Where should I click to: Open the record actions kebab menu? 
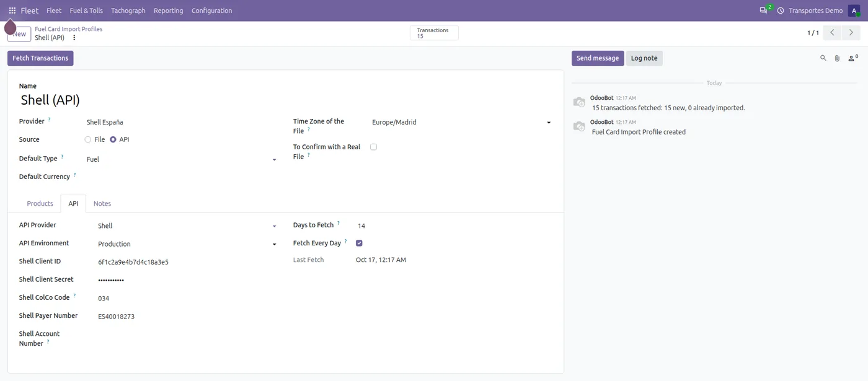(74, 38)
